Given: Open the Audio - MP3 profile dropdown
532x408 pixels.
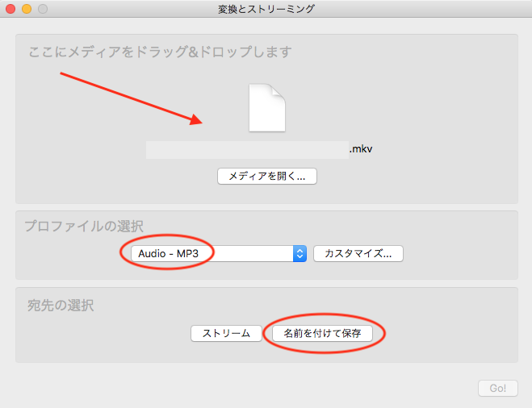Looking at the screenshot, I should coord(219,253).
